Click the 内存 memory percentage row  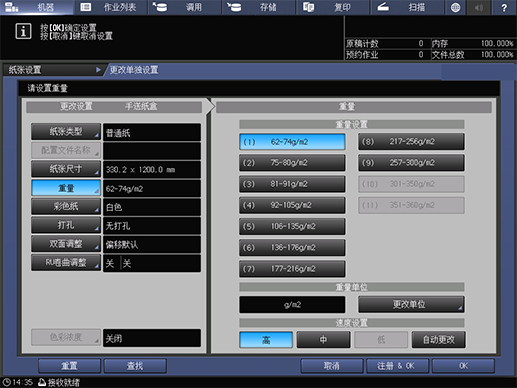point(473,44)
